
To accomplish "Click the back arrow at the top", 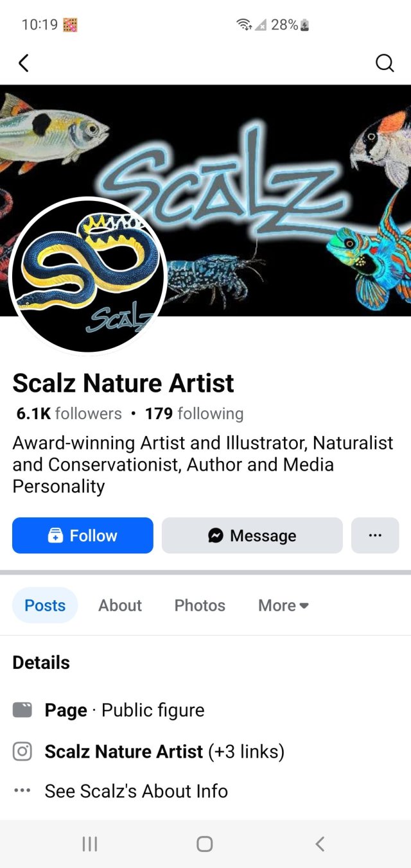I will coord(24,63).
